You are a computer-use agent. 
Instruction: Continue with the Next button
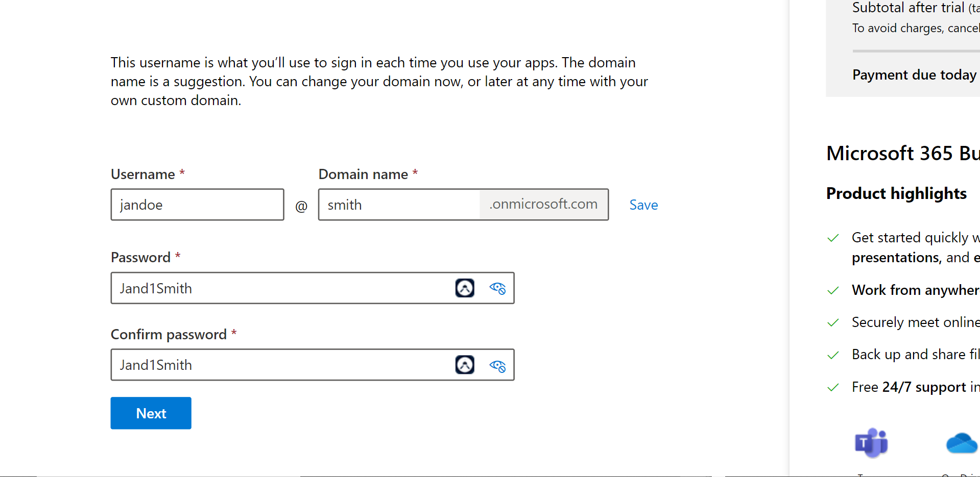151,413
